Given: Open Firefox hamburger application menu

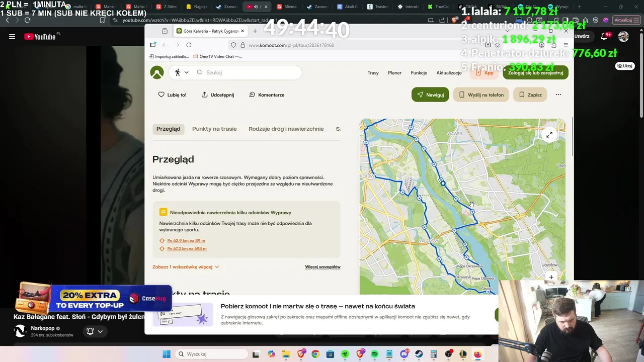Looking at the screenshot, I should tap(566, 45).
